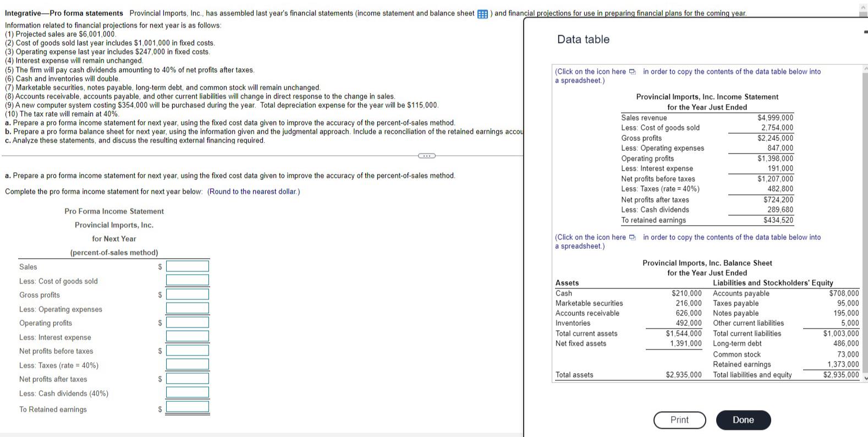The width and height of the screenshot is (868, 437).
Task: Select the Sales input field
Action: click(188, 266)
